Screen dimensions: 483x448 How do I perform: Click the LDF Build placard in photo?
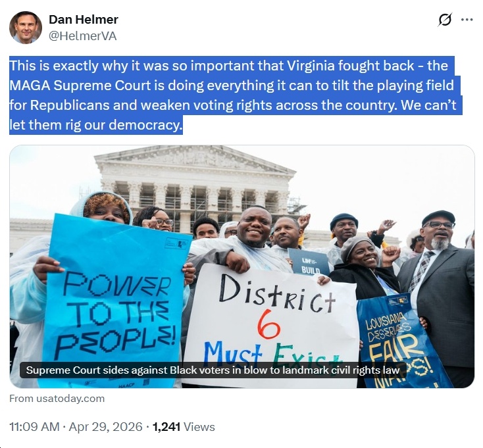[309, 261]
